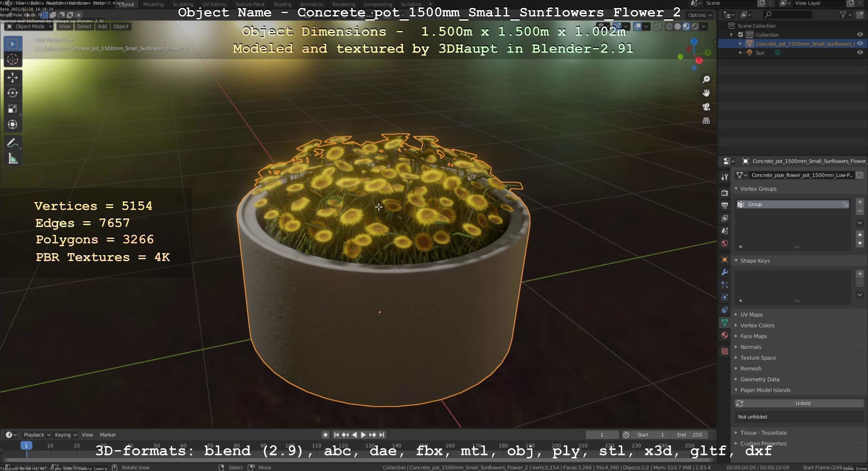Open viewport shading options dropdown arrow
Viewport: 868px width, 471px height.
pyautogui.click(x=704, y=26)
